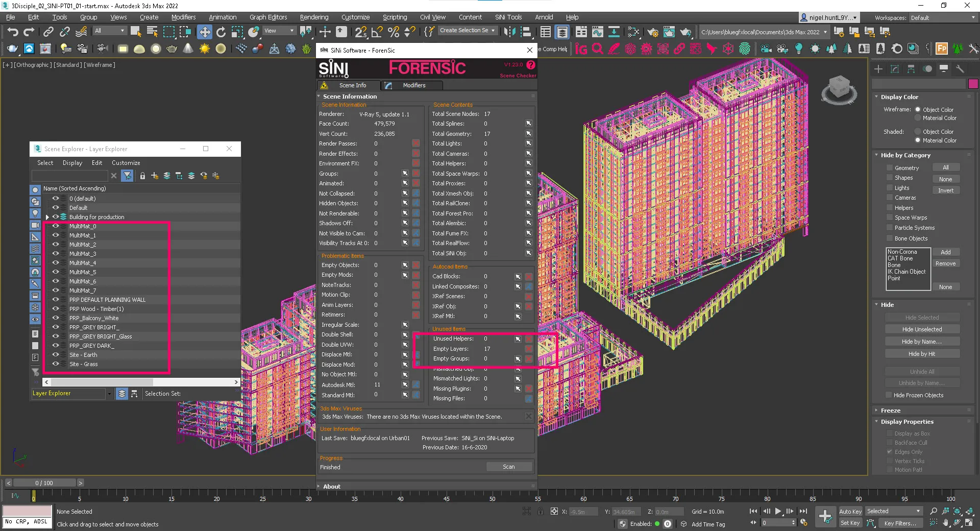Open the Create Selection Set dropdown
This screenshot has width=980, height=531.
[x=467, y=31]
